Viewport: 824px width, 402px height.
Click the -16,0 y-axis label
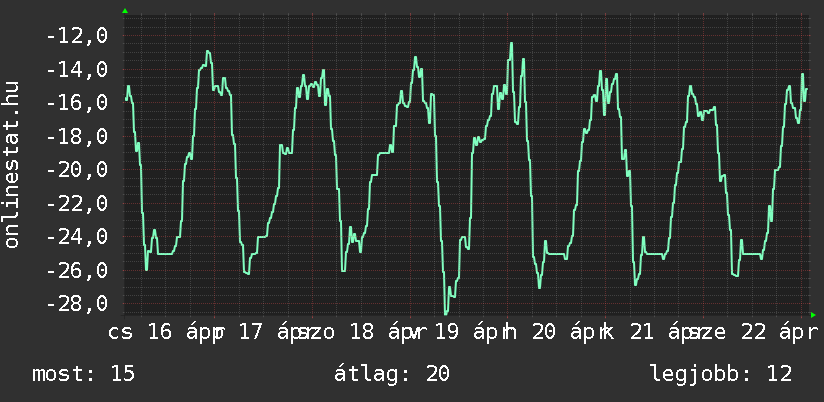tap(77, 103)
